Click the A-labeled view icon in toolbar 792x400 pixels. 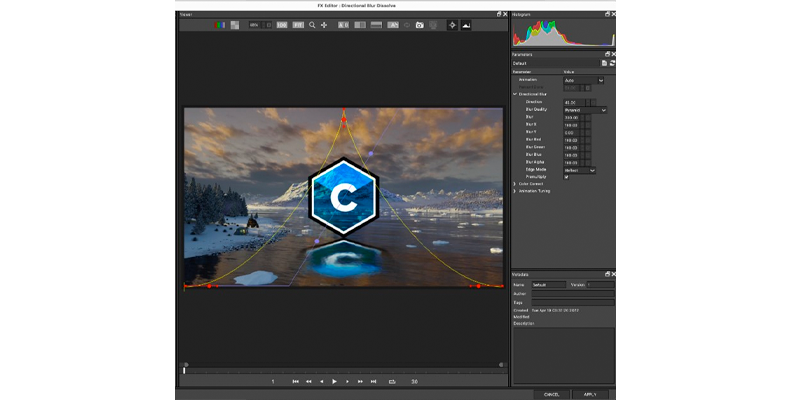coord(393,25)
